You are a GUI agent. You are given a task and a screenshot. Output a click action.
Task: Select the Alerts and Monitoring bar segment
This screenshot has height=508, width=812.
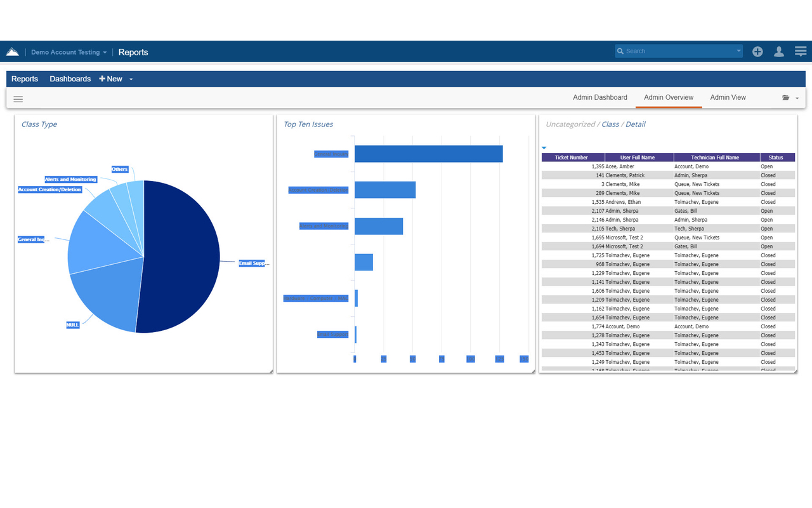click(378, 226)
